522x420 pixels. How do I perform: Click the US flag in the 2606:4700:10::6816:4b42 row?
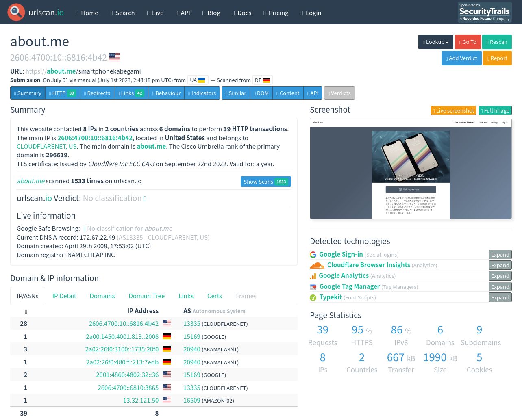(x=167, y=323)
